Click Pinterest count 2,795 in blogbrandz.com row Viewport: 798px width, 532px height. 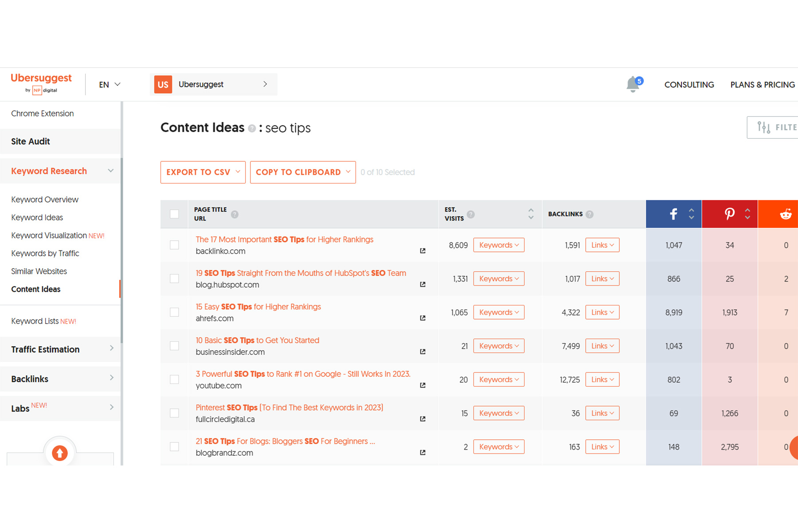pyautogui.click(x=730, y=447)
